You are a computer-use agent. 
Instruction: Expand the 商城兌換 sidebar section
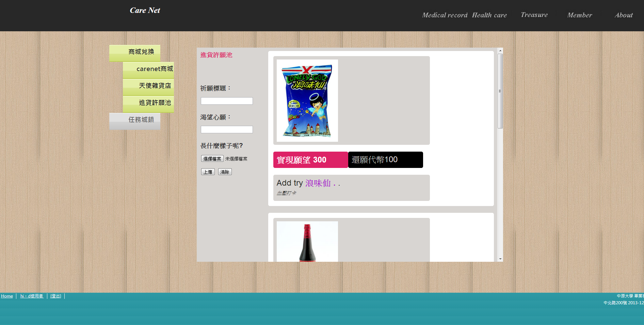(135, 52)
